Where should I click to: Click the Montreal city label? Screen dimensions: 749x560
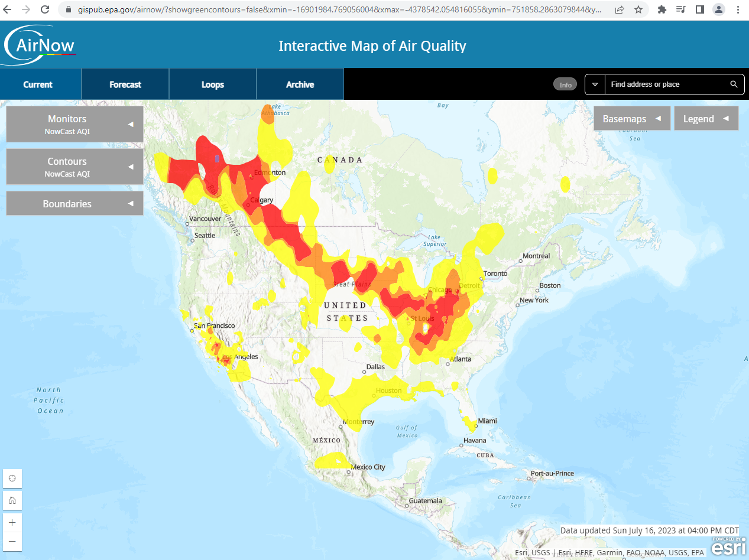pyautogui.click(x=537, y=256)
